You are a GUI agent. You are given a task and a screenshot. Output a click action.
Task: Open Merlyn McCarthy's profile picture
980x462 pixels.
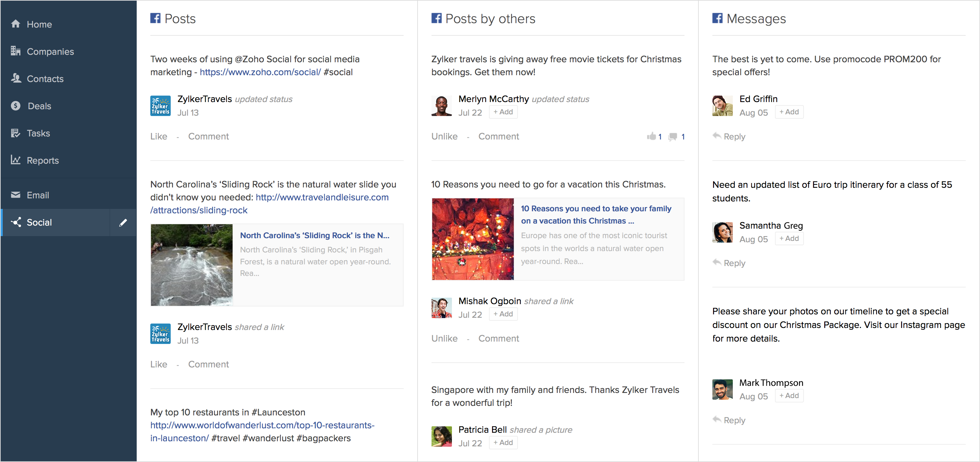click(442, 106)
